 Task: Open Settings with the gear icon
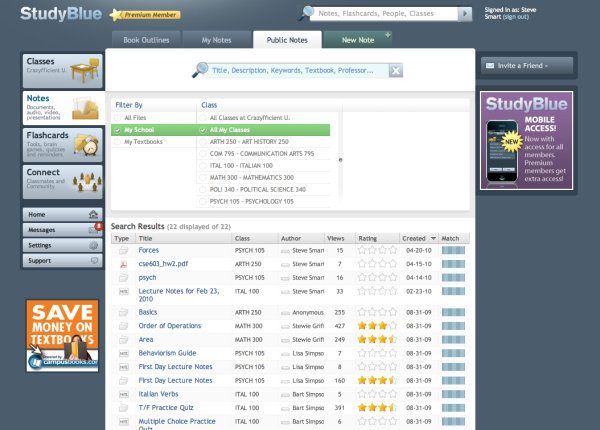click(62, 245)
